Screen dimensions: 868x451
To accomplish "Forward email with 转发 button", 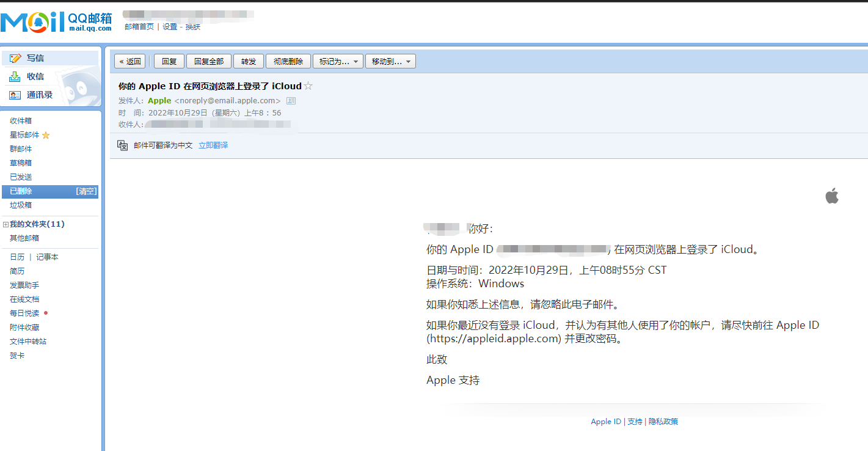I will [x=249, y=61].
